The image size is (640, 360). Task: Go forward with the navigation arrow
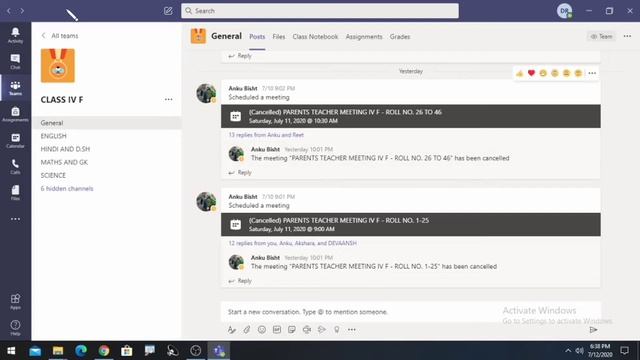[22, 11]
